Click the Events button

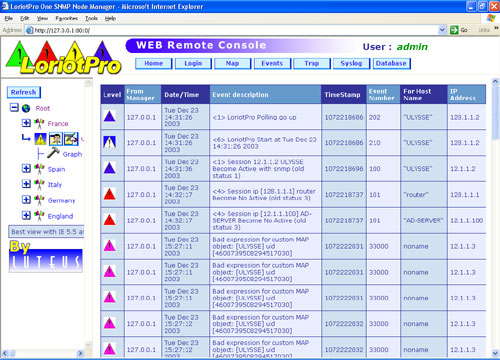click(272, 63)
